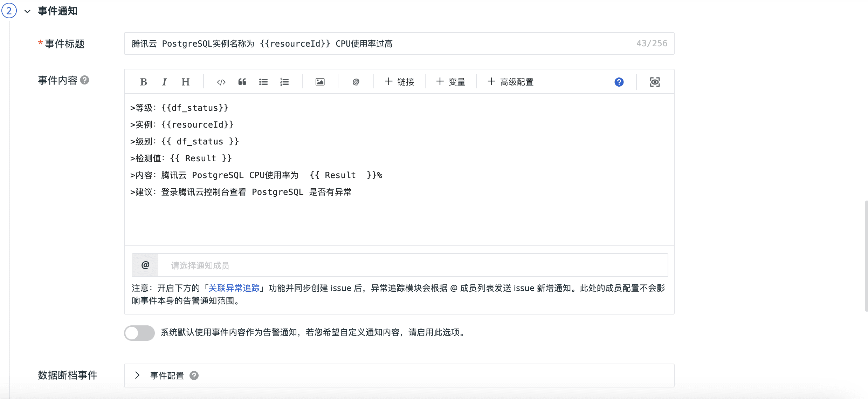Screen dimensions: 868x399
Task: Insert blockquote with quote icon
Action: (x=242, y=82)
